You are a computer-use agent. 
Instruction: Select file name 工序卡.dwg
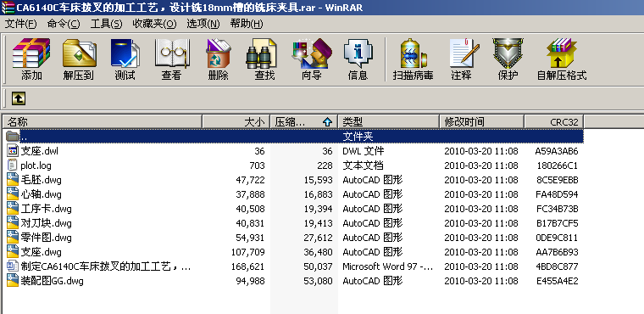point(46,209)
